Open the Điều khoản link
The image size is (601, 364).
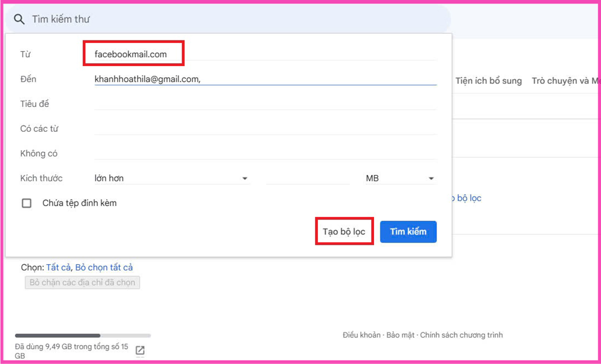point(362,335)
